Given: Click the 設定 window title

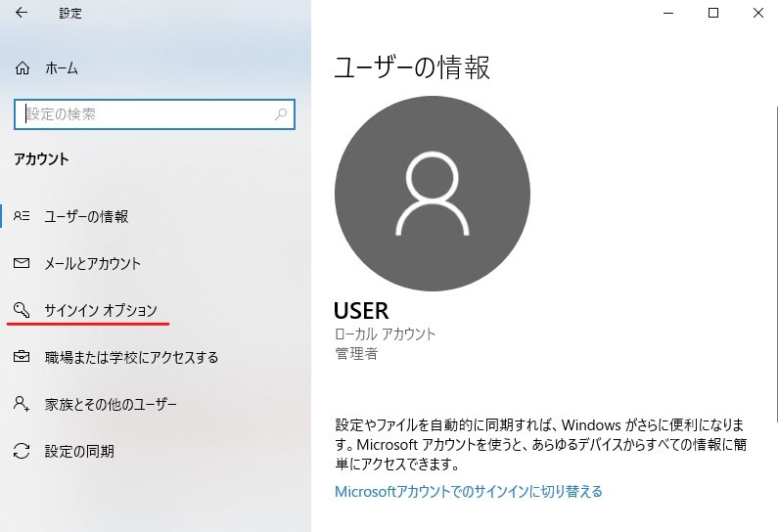Looking at the screenshot, I should (70, 14).
